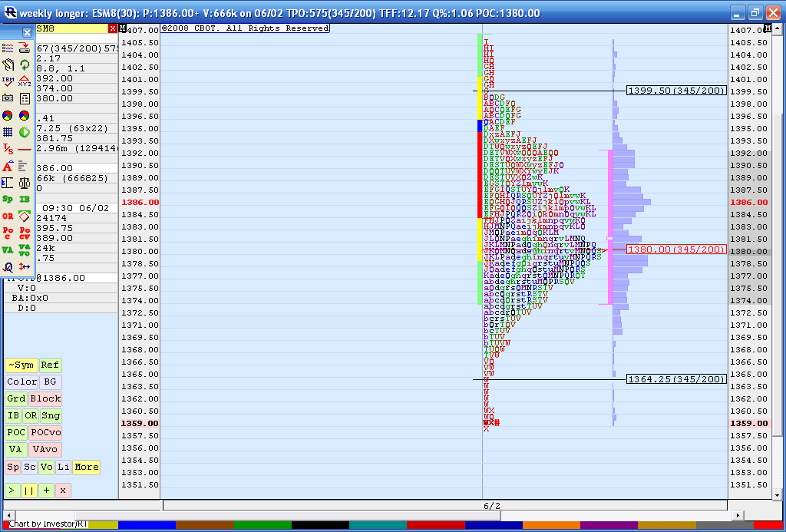786x532 pixels.
Task: Click the highlighted 1386.00 price on right scale
Action: [x=749, y=202]
